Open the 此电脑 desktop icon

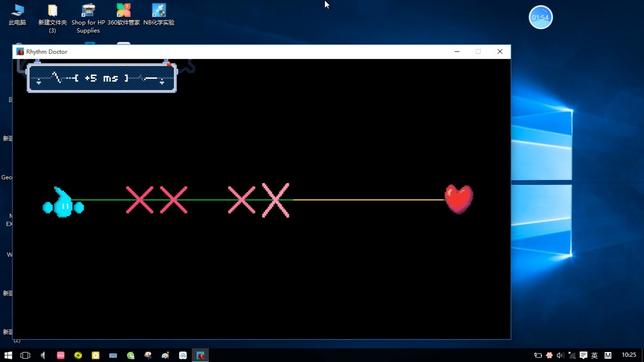point(17,15)
